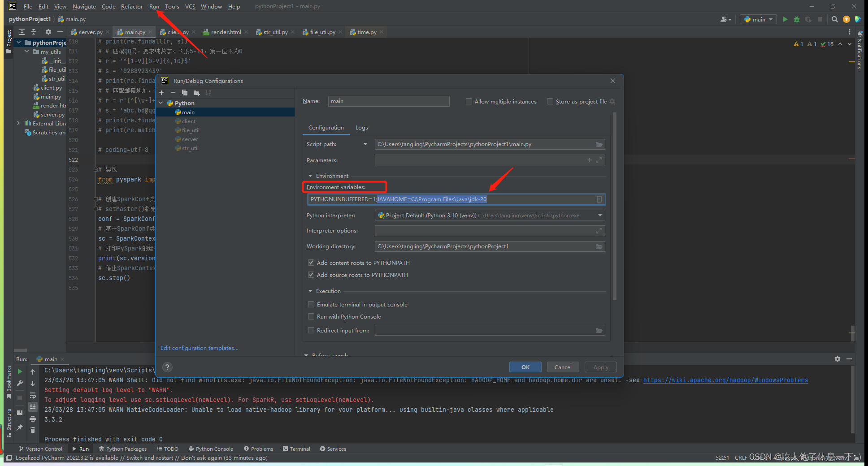Click print icon in Run panel
Image resolution: width=868 pixels, height=466 pixels.
[33, 419]
